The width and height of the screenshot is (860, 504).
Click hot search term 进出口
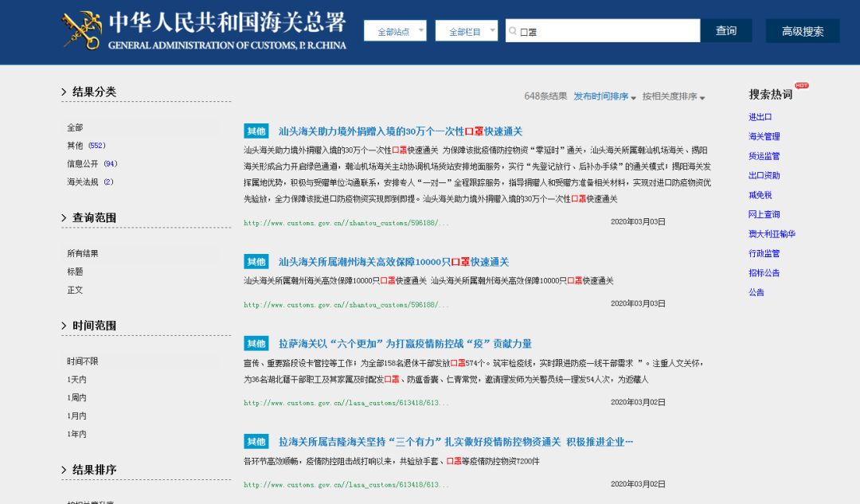click(760, 117)
